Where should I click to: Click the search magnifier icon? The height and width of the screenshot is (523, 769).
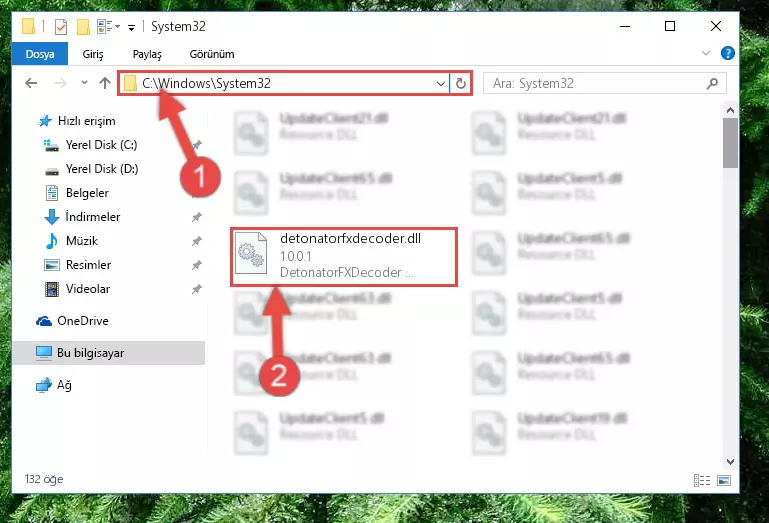coord(713,83)
